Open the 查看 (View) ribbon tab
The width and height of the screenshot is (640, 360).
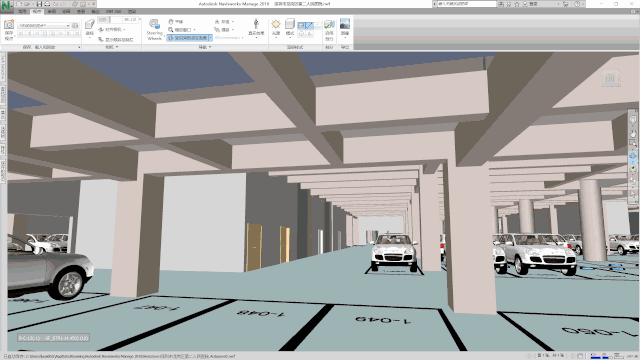tap(81, 11)
